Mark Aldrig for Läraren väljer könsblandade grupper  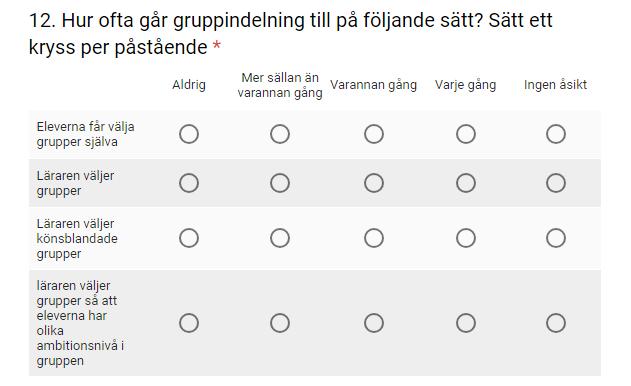click(189, 238)
